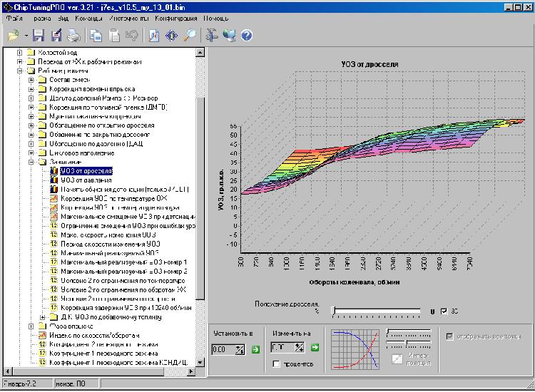The width and height of the screenshot is (535, 392).
Task: Open the Конфигурация menu
Action: point(175,18)
